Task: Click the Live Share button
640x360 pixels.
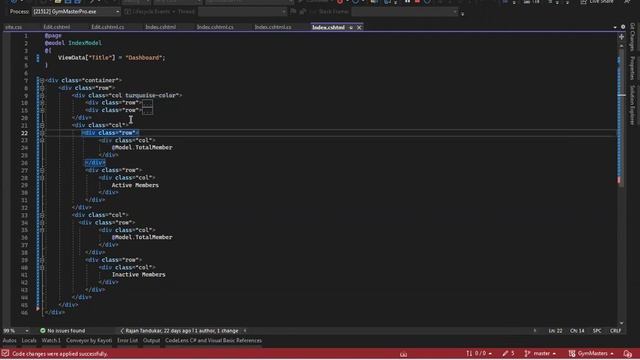Action: coord(597,2)
